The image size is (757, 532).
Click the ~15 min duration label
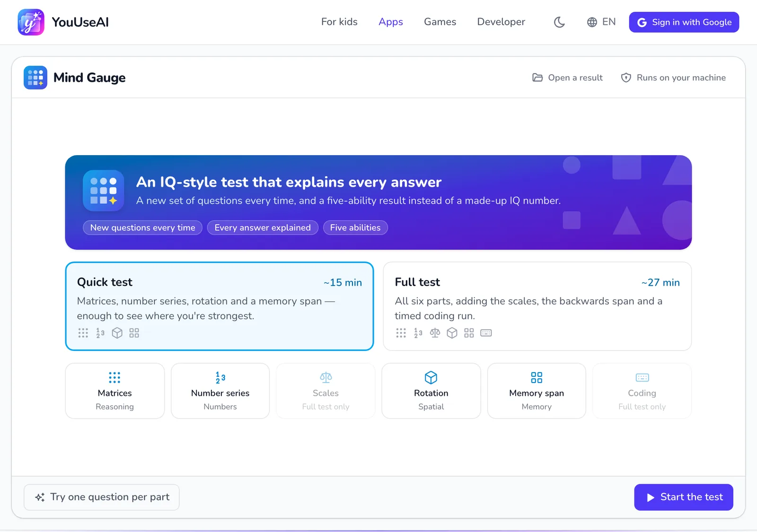[x=343, y=282]
